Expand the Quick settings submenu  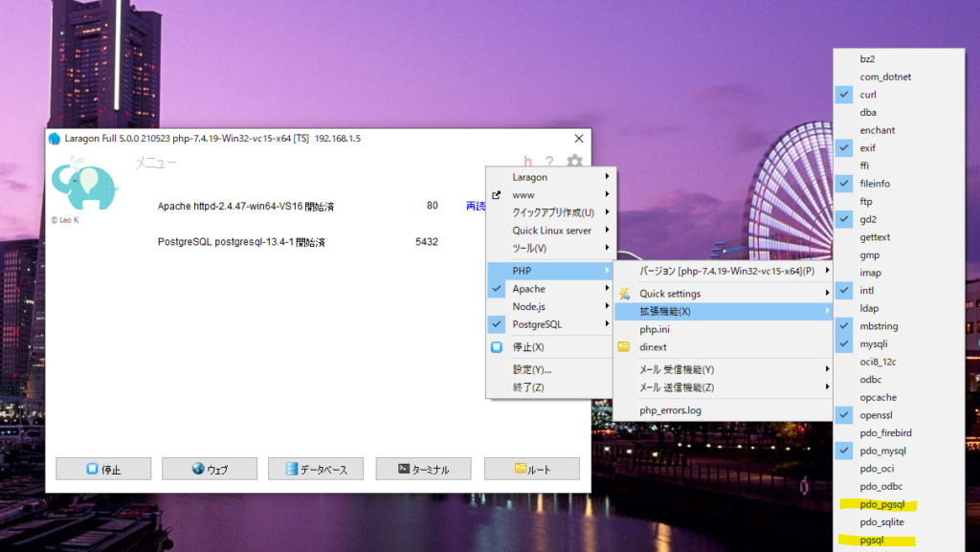click(724, 294)
